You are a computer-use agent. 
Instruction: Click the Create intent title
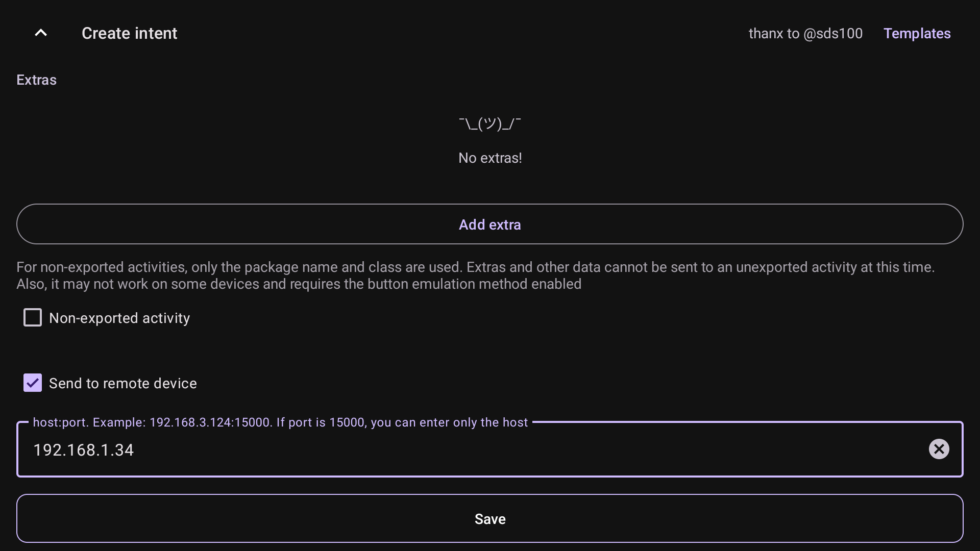[x=129, y=33]
